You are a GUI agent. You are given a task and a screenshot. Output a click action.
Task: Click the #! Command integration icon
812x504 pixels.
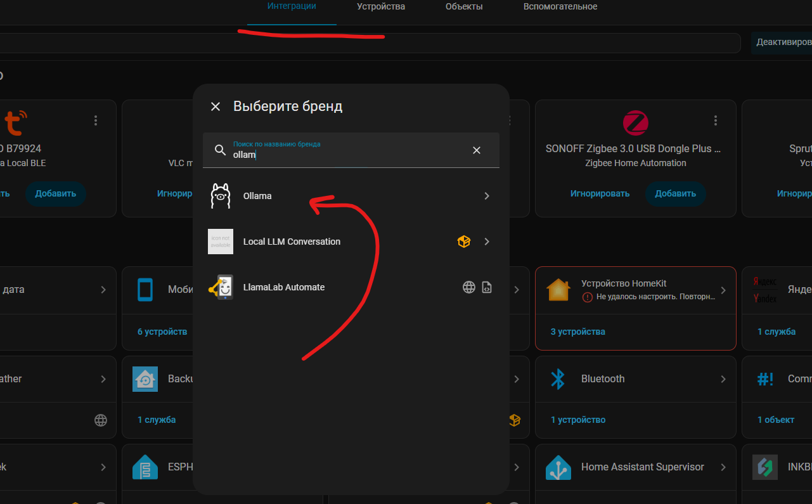[765, 379]
